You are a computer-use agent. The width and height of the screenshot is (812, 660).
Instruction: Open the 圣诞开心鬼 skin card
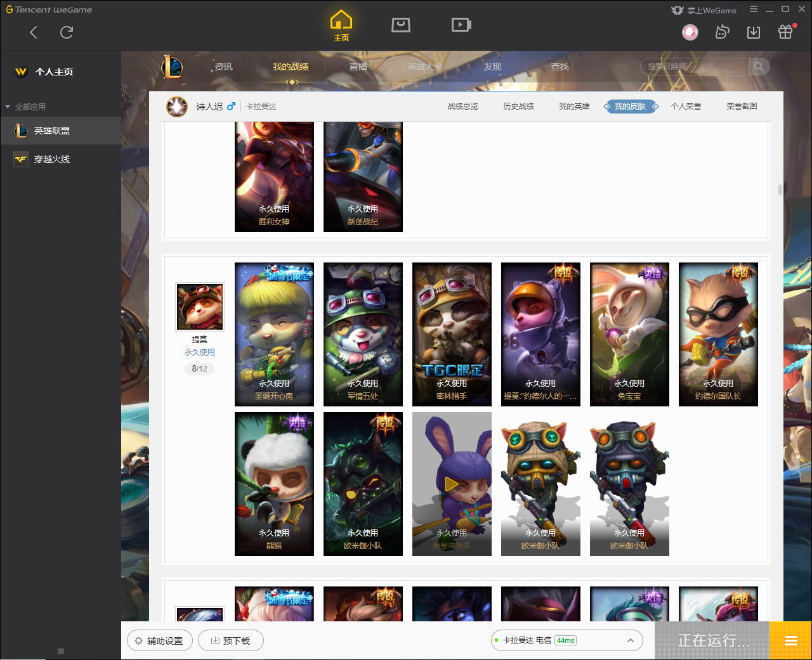pos(274,334)
